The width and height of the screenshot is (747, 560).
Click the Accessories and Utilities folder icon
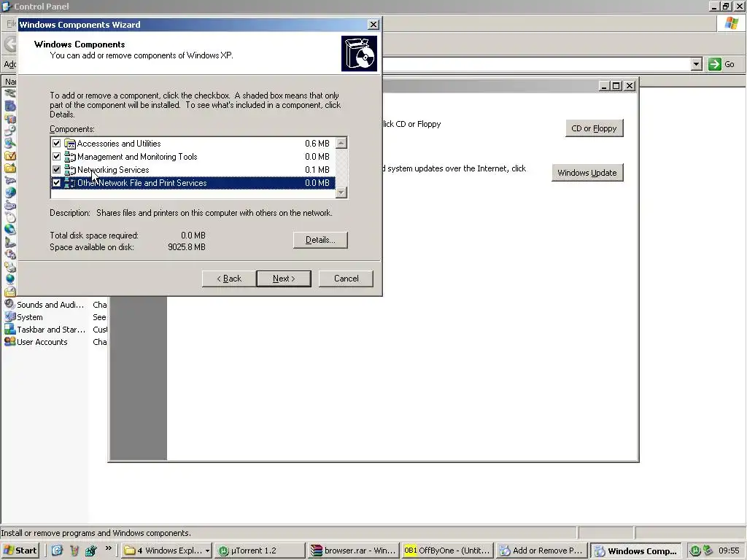pos(70,144)
